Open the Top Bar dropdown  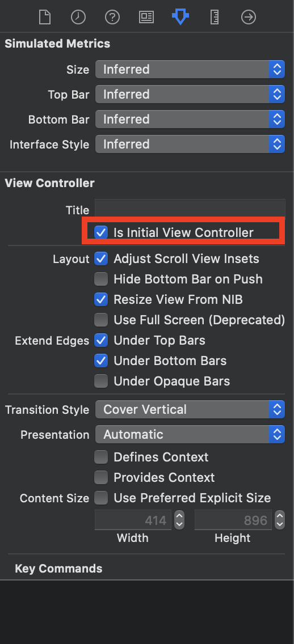point(190,95)
